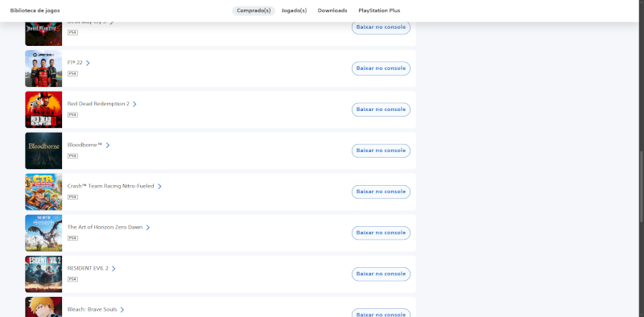This screenshot has width=644, height=317.
Task: Click the chevron next to Bleach: Brave Souls
Action: [x=122, y=309]
